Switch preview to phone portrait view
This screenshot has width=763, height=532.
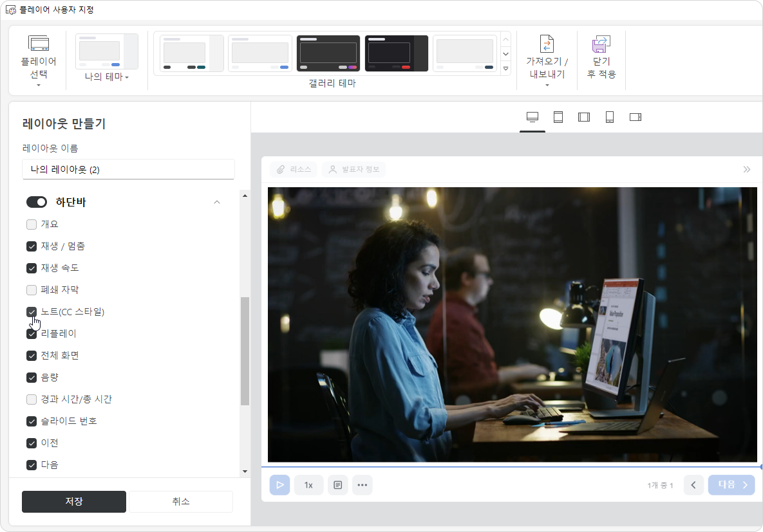coord(610,117)
